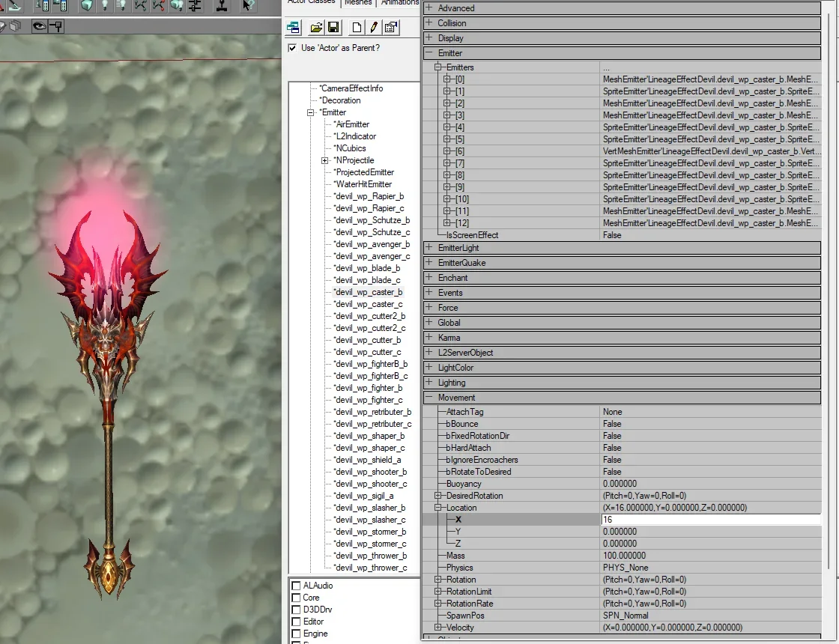Click the Play Level joystick icon

222,5
